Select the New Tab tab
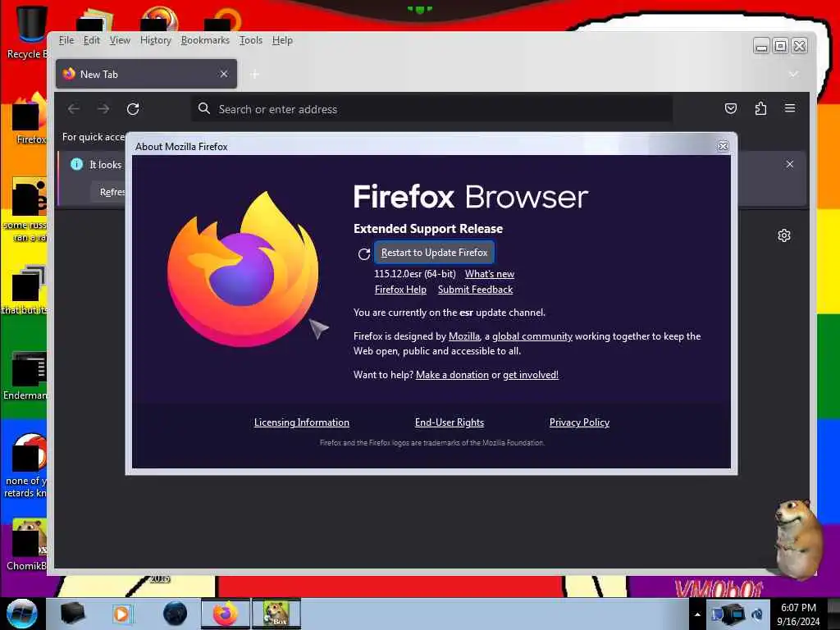The height and width of the screenshot is (630, 840). click(146, 74)
